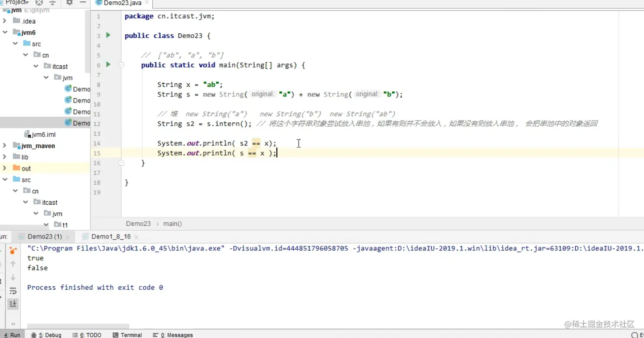Image resolution: width=644 pixels, height=338 pixels.
Task: Expand the jvm_maven module chevron
Action: click(5, 146)
